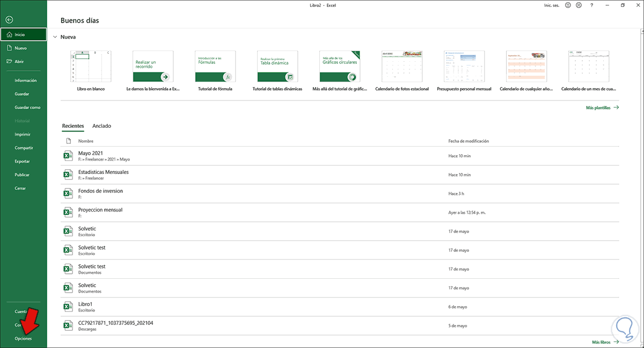Click the Nuevo document icon

[x=10, y=48]
